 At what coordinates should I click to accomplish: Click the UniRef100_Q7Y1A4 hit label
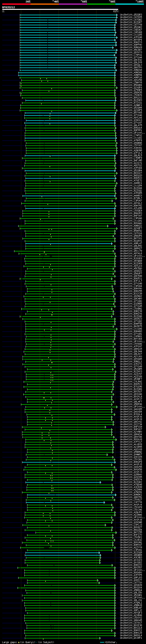coord(131,58)
